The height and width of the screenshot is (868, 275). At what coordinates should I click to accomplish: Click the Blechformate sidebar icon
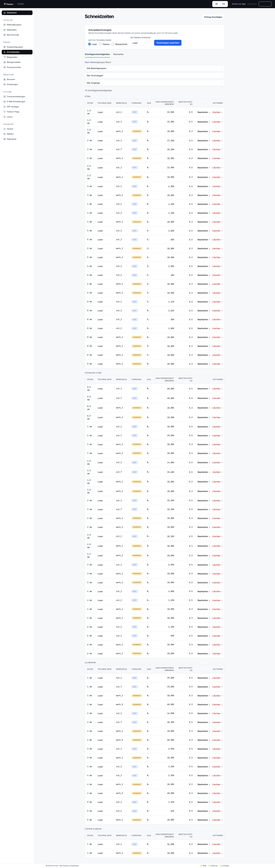pyautogui.click(x=4, y=35)
